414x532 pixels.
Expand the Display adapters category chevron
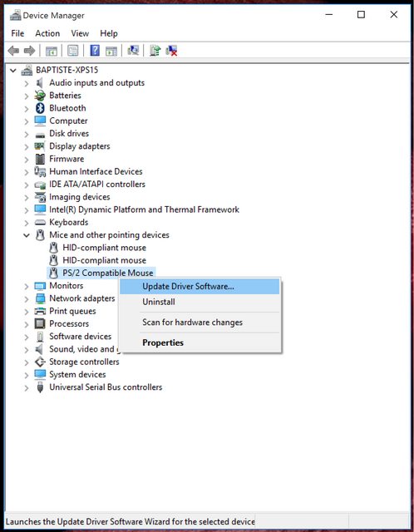coord(27,146)
